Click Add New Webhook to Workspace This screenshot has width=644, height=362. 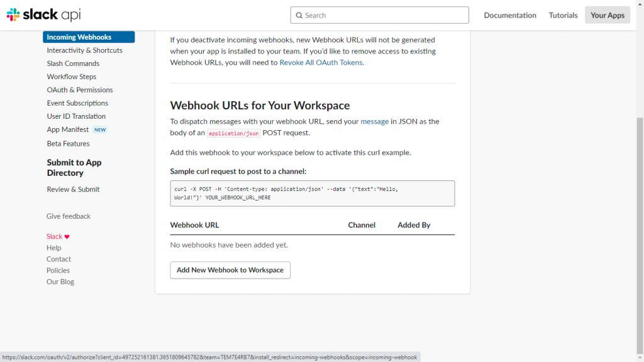click(x=230, y=270)
